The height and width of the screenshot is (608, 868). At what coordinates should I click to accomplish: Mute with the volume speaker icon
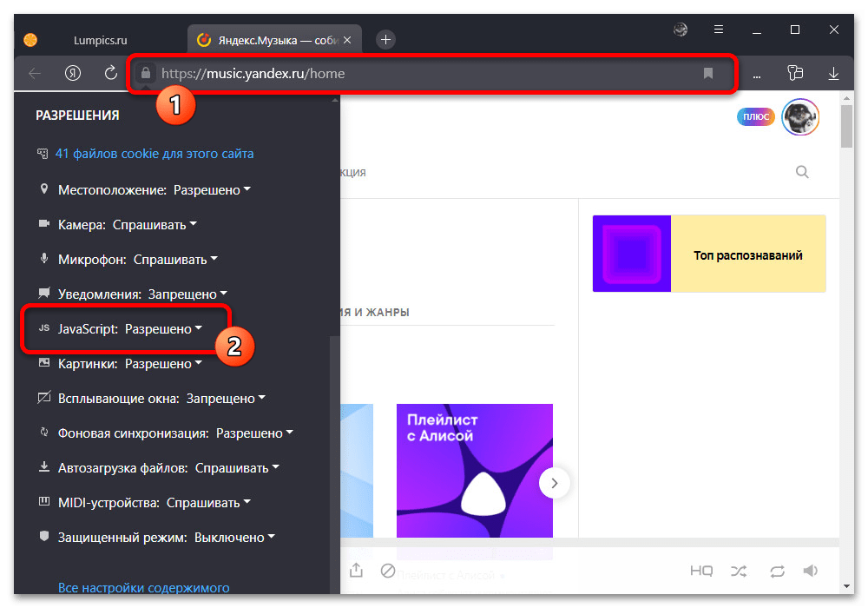click(x=811, y=571)
